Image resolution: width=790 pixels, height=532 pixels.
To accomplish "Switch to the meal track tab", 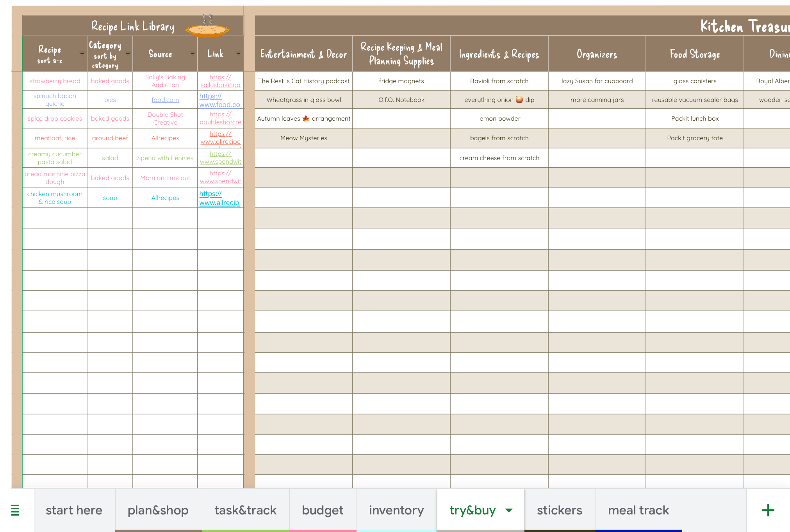I will [638, 510].
